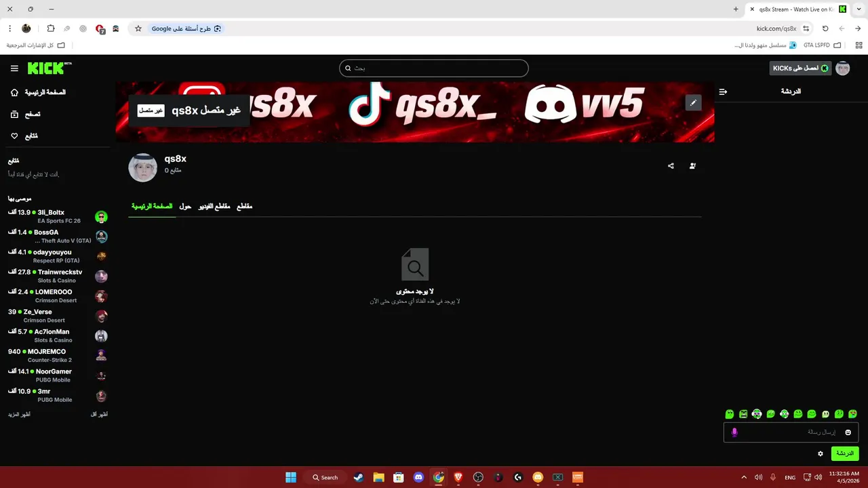The width and height of the screenshot is (868, 488).
Task: Open recommended channel 3mr
Action: pyautogui.click(x=58, y=395)
